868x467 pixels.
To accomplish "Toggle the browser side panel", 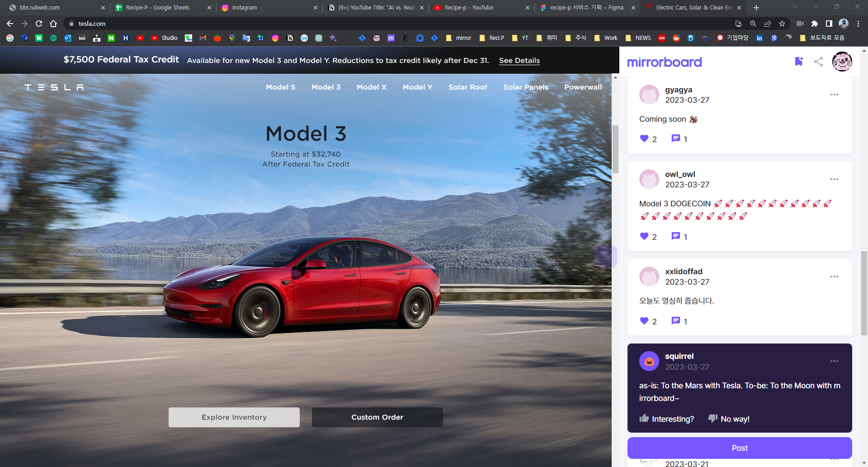I will (829, 24).
